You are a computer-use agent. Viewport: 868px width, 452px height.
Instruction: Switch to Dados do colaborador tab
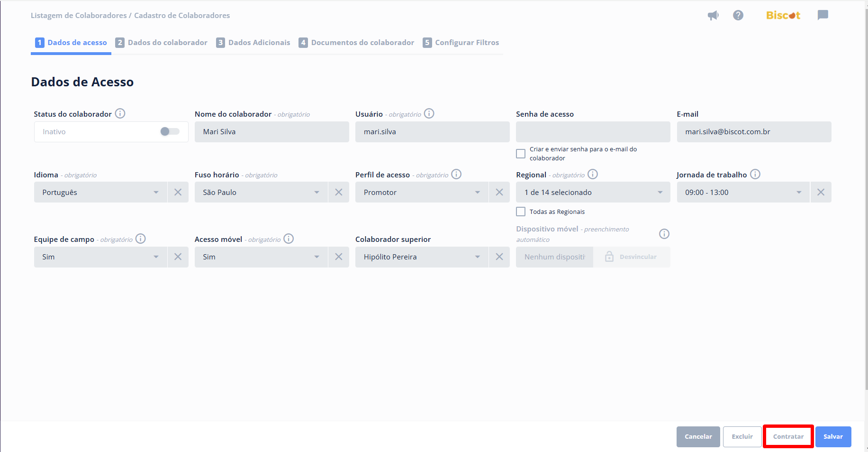pyautogui.click(x=162, y=43)
